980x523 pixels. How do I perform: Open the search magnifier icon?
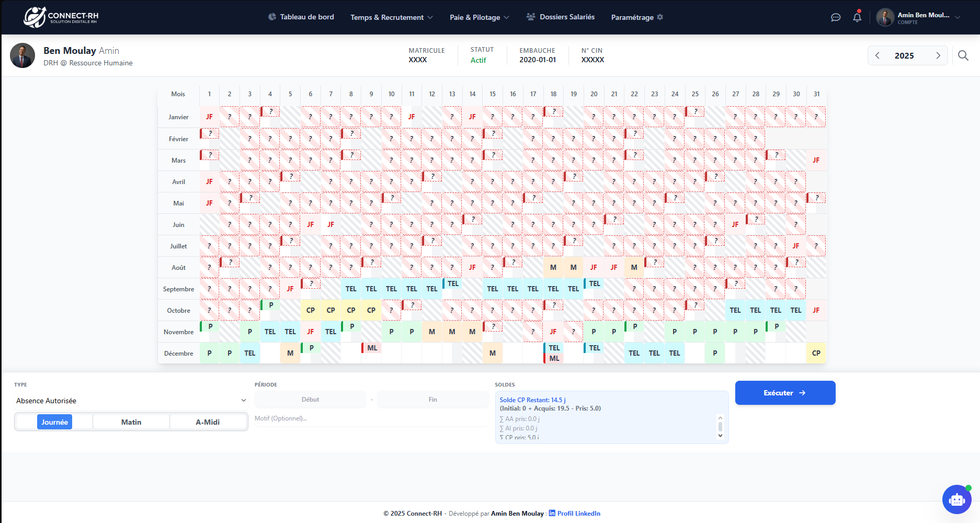pyautogui.click(x=964, y=55)
